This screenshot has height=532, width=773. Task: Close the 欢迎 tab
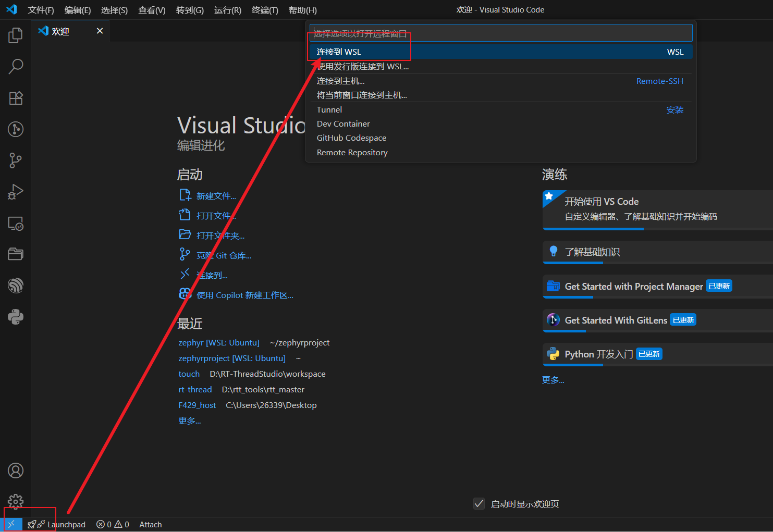click(x=100, y=31)
